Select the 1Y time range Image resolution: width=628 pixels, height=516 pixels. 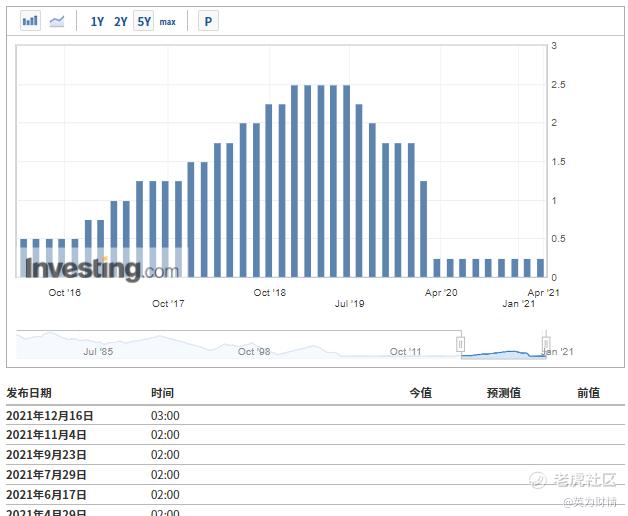click(x=97, y=21)
